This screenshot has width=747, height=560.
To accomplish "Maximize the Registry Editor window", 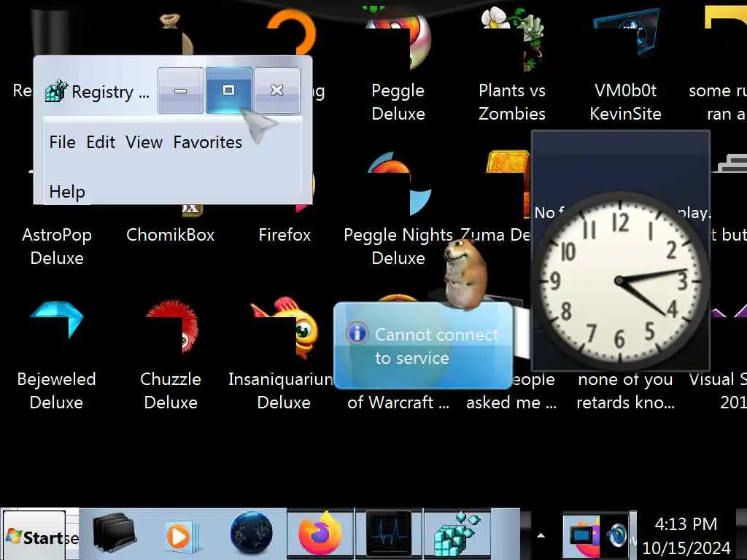I will pyautogui.click(x=228, y=90).
